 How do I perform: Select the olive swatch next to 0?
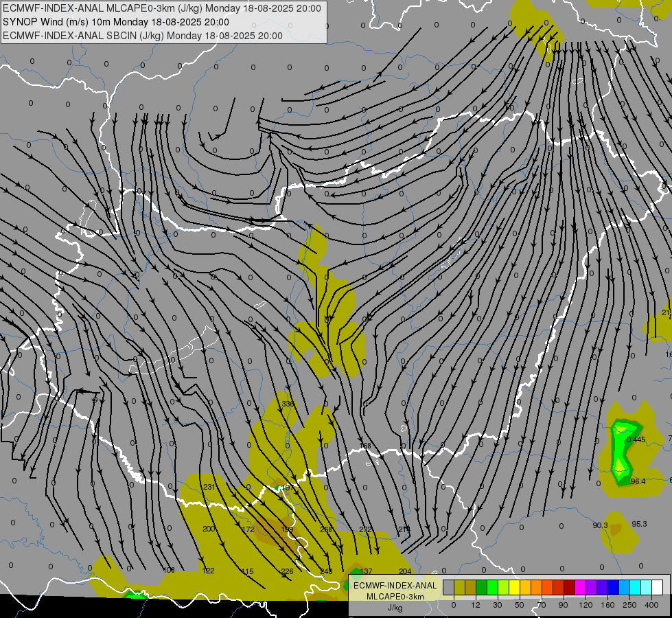click(460, 587)
